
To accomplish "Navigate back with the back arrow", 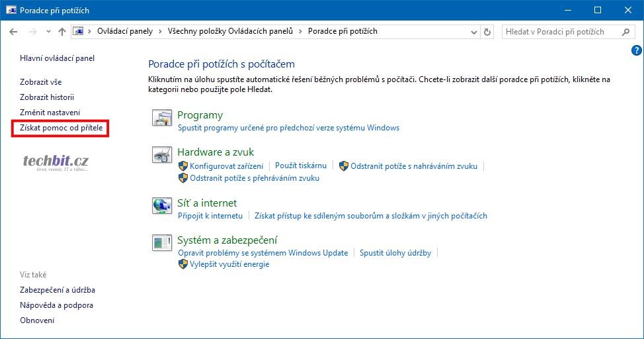I will 13,32.
